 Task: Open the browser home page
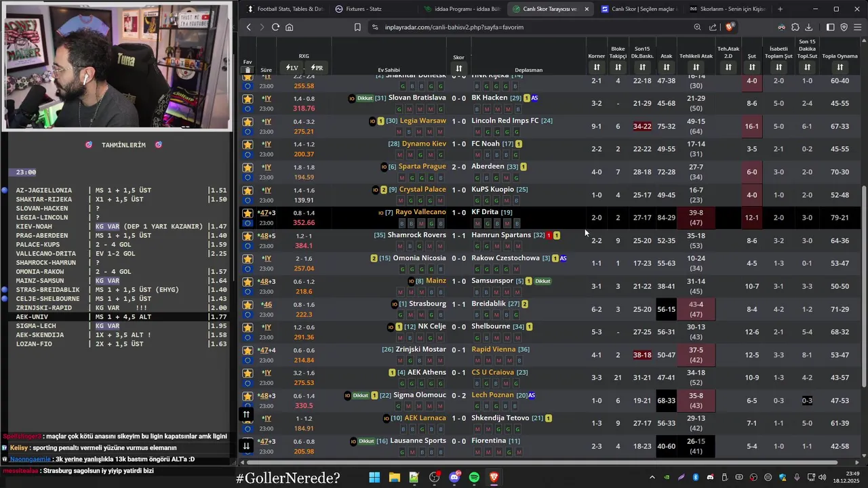289,27
